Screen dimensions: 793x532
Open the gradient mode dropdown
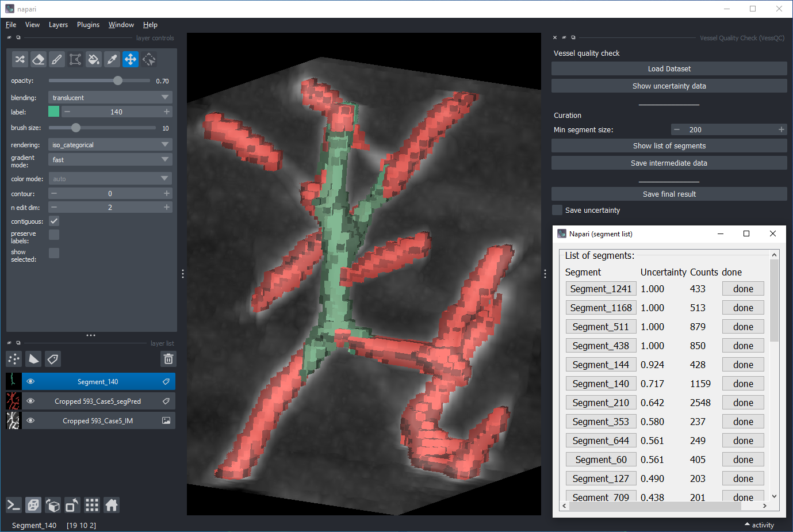(110, 160)
